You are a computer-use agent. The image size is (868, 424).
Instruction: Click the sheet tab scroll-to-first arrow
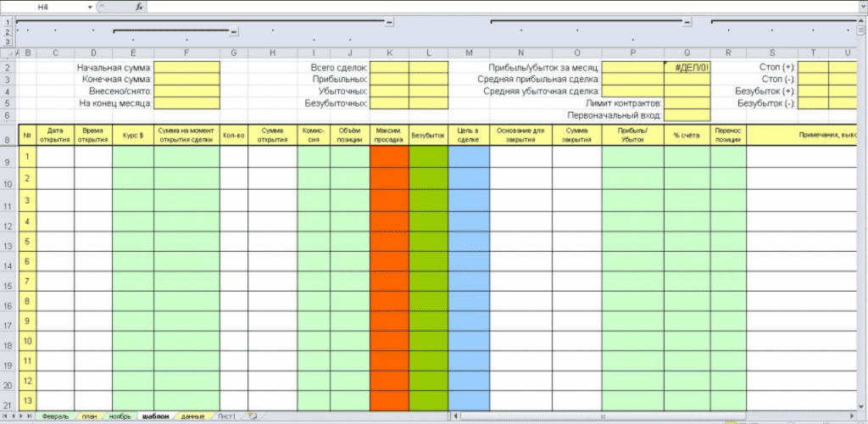coord(6,416)
